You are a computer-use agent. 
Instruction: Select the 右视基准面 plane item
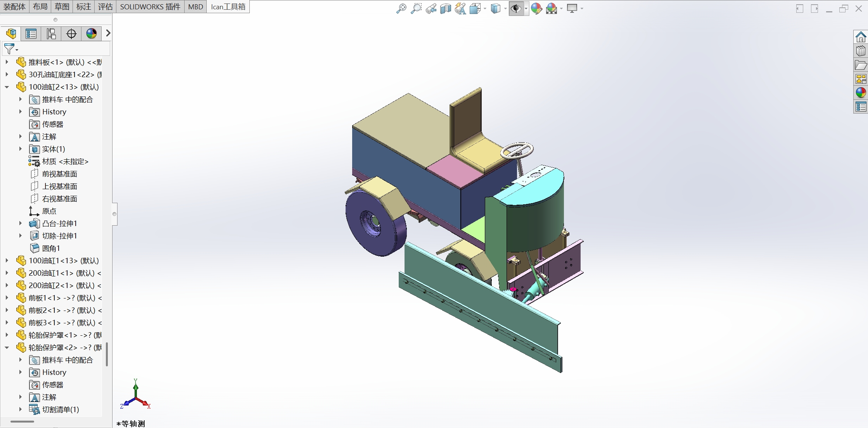tap(59, 199)
